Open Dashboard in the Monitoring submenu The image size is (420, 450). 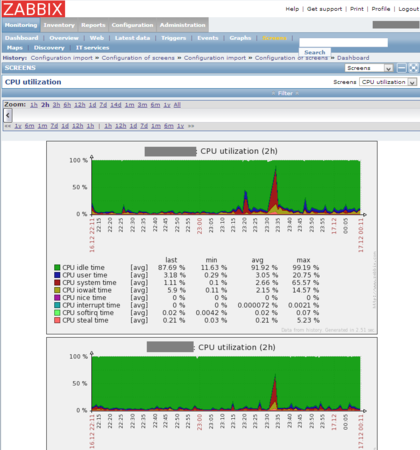tap(21, 38)
